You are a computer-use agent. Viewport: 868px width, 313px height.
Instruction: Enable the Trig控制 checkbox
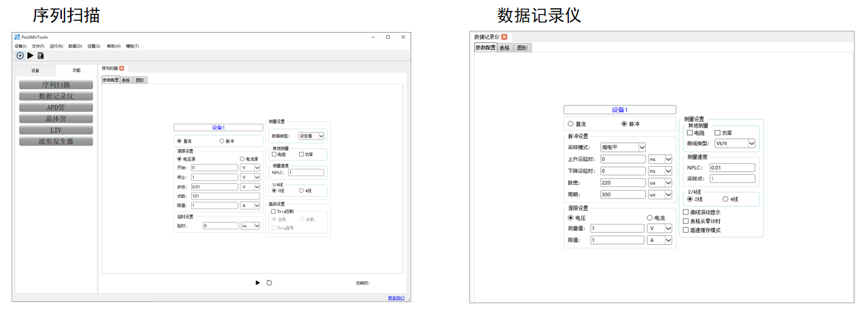273,212
